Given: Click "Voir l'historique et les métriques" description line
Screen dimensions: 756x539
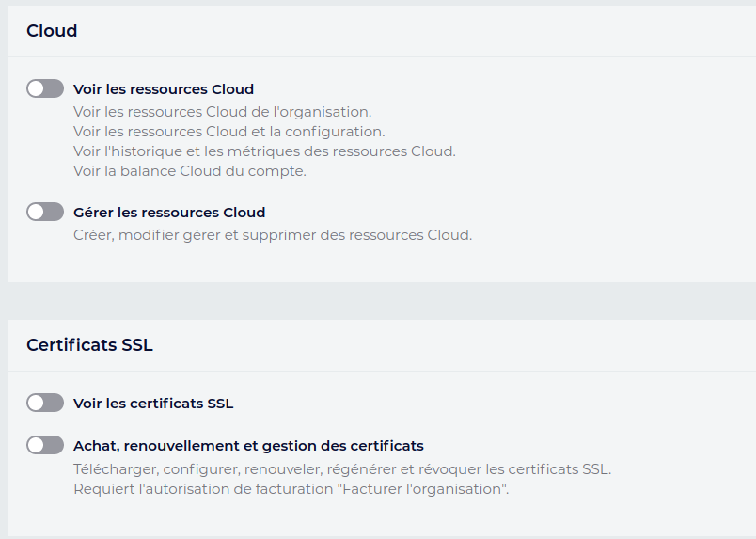Looking at the screenshot, I should [x=264, y=151].
